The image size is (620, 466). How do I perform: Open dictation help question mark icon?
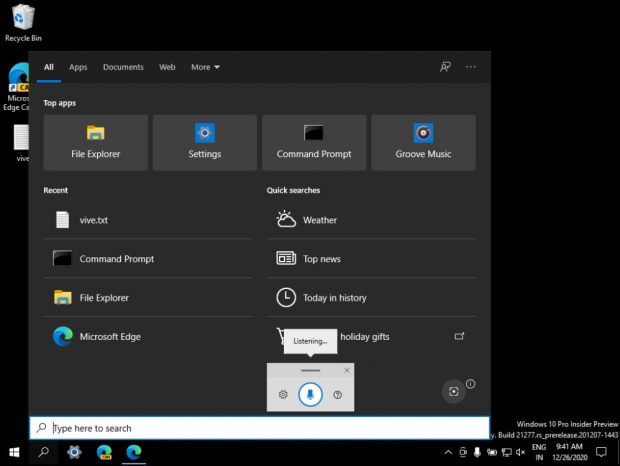click(338, 395)
